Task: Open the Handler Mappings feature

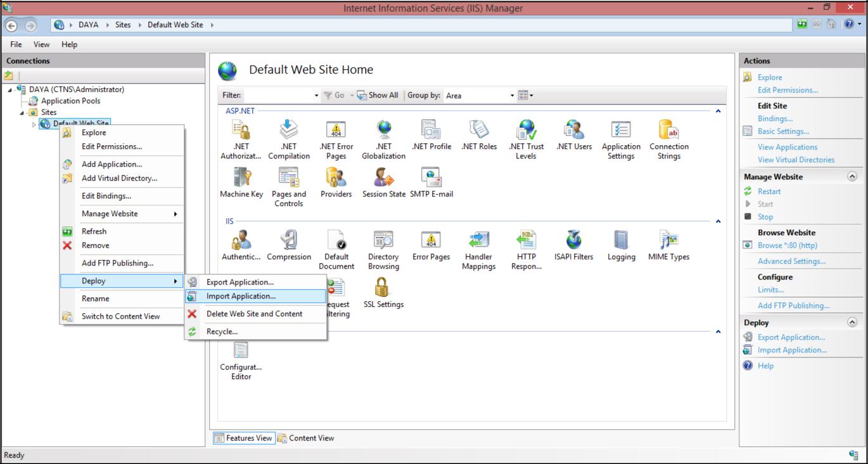Action: coord(479,250)
